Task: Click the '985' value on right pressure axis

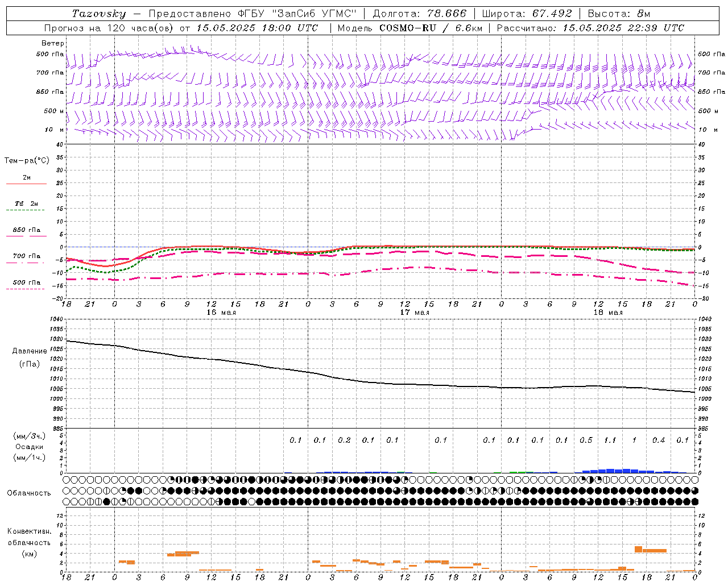Action: click(705, 429)
